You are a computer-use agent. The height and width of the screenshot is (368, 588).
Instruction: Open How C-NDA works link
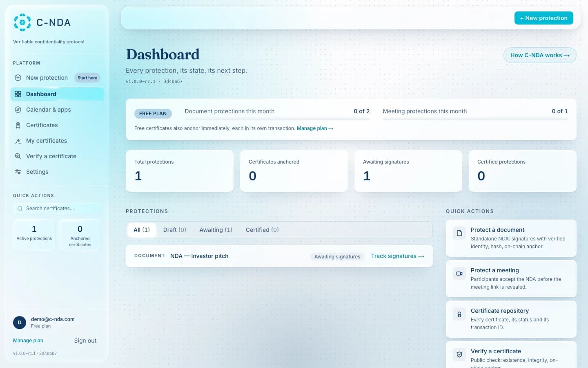tap(540, 55)
